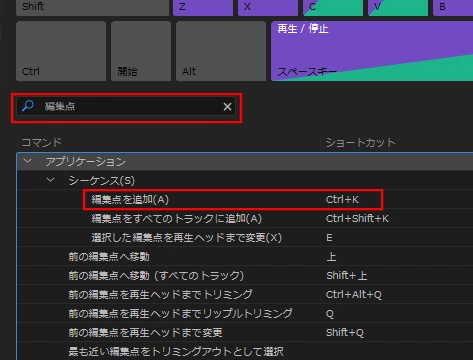Click the magnifier icon in the search field
The image size is (473, 360).
tap(28, 106)
